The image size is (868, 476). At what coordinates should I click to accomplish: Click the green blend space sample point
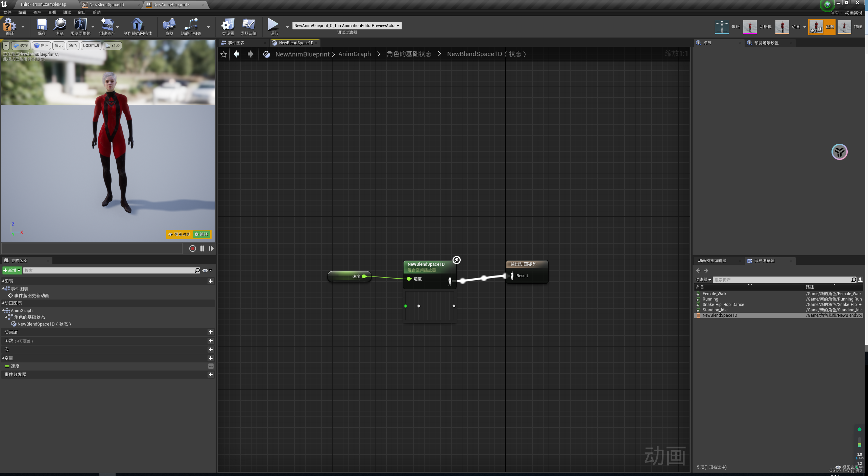[x=406, y=306]
